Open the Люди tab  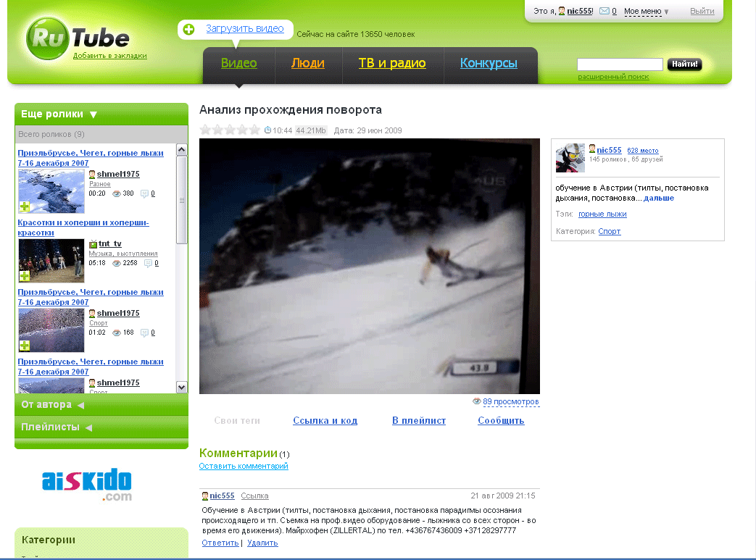(307, 63)
